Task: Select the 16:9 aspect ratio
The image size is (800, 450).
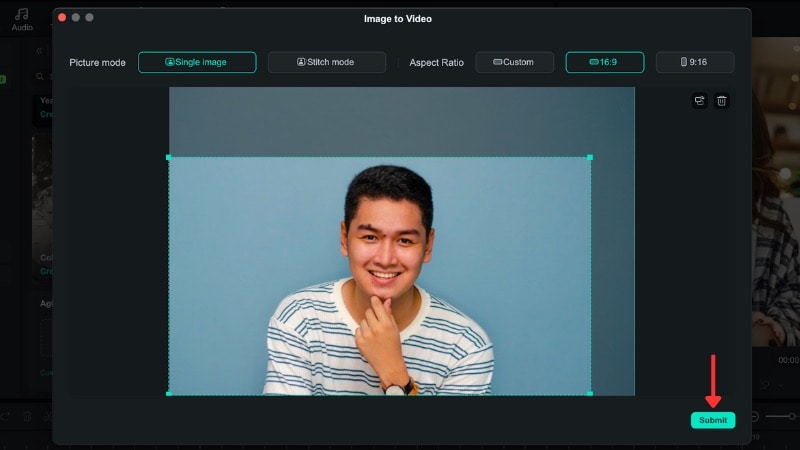Action: pos(605,62)
